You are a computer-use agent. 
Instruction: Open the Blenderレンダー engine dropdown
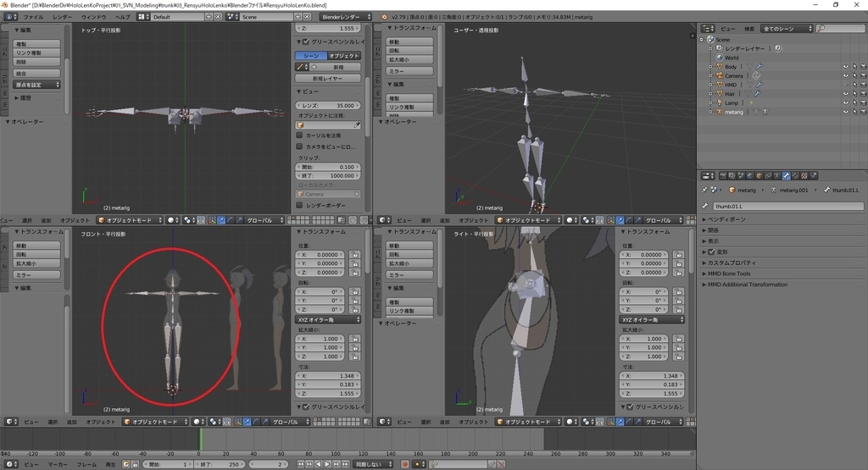(x=346, y=17)
